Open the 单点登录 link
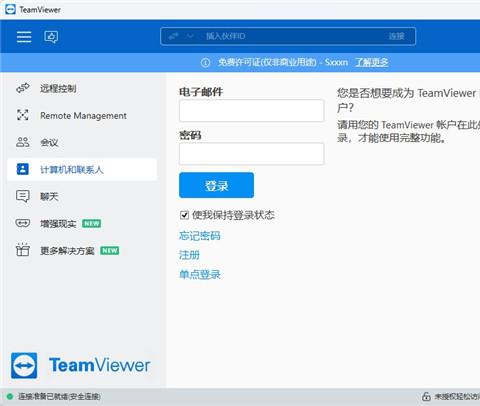Viewport: 480px width, 406px height. click(x=199, y=274)
